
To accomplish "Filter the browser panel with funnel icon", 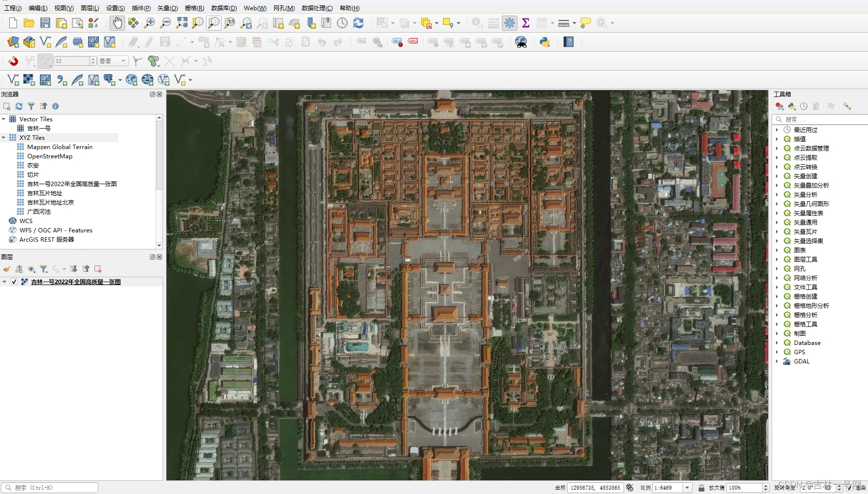I will pyautogui.click(x=31, y=106).
